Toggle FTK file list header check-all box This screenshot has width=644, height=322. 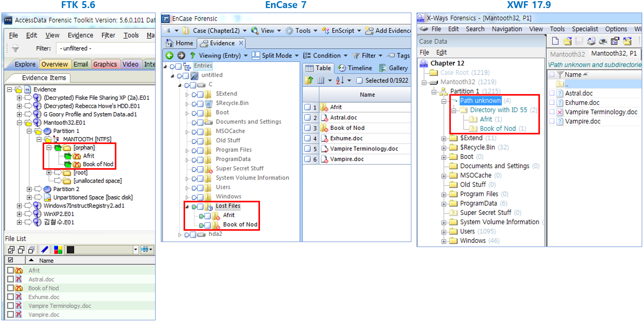[10, 260]
